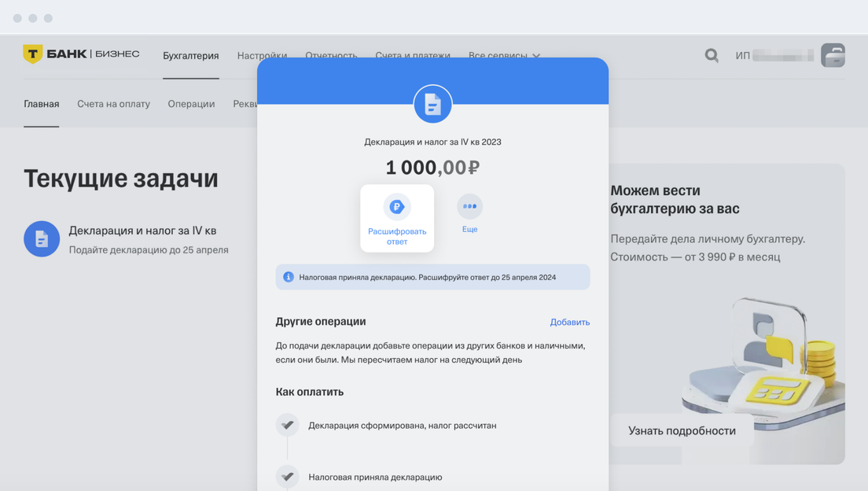Click checkmark for 'Декларация сформирована, налог рассчитан'
Viewport: 868px width, 491px height.
pyautogui.click(x=287, y=425)
